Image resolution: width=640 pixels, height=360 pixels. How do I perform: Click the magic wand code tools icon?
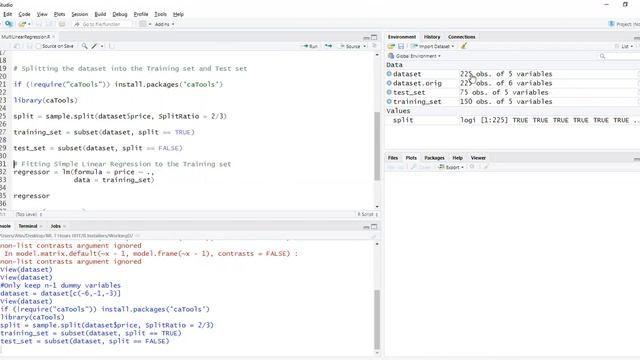click(x=94, y=46)
